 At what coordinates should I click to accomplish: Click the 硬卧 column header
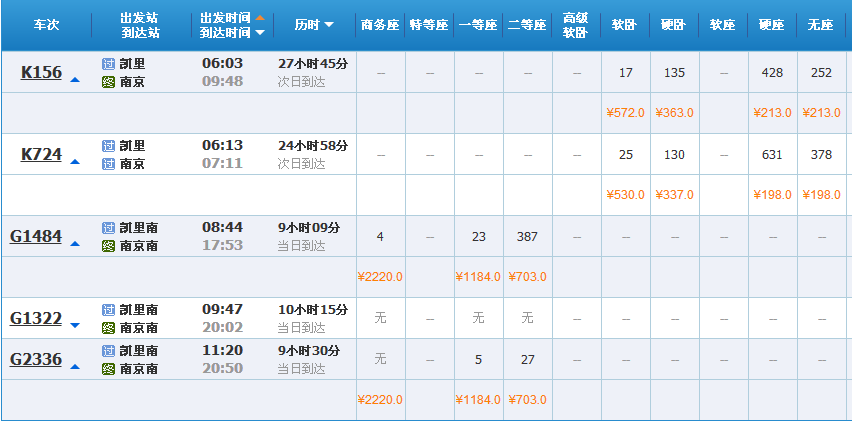click(674, 26)
